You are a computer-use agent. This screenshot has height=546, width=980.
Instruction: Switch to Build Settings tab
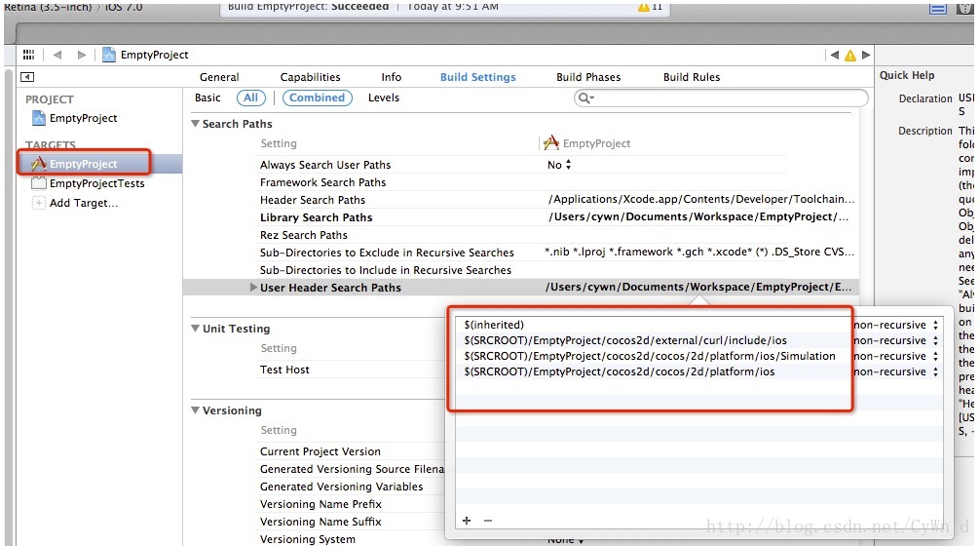point(477,77)
